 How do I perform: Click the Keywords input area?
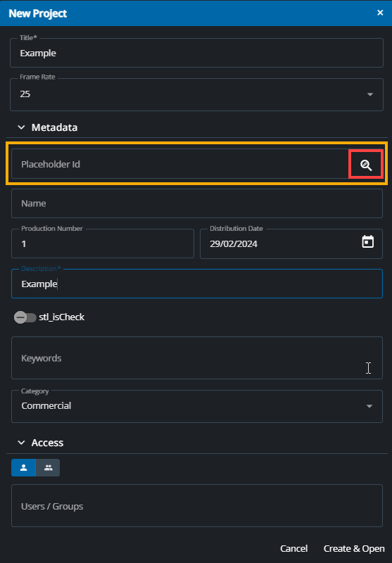point(197,358)
